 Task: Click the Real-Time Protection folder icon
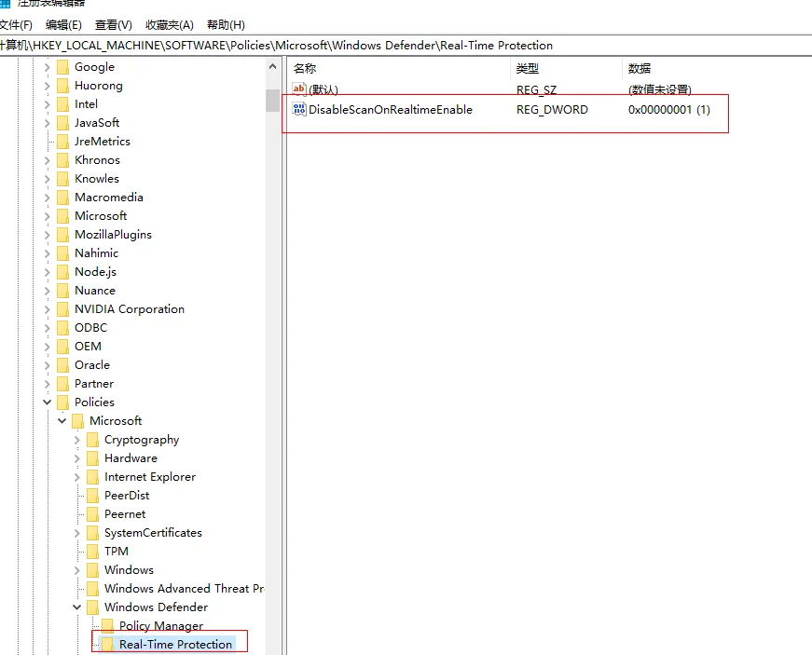(107, 645)
